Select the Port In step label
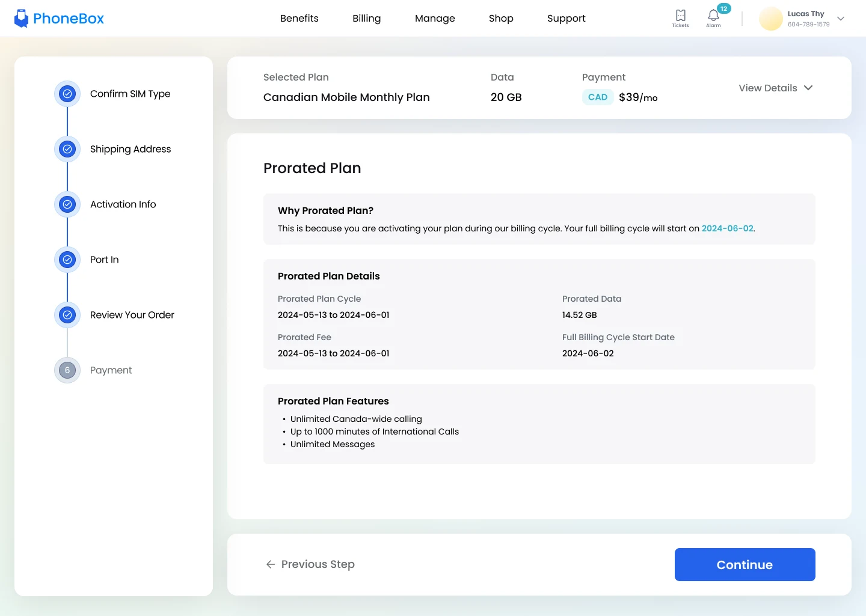 pyautogui.click(x=105, y=260)
